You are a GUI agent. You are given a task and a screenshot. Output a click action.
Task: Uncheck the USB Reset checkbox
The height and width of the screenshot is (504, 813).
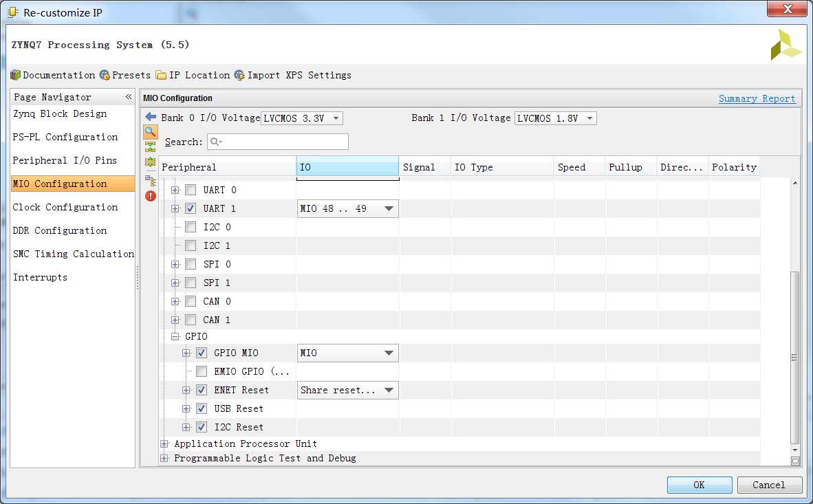coord(201,408)
